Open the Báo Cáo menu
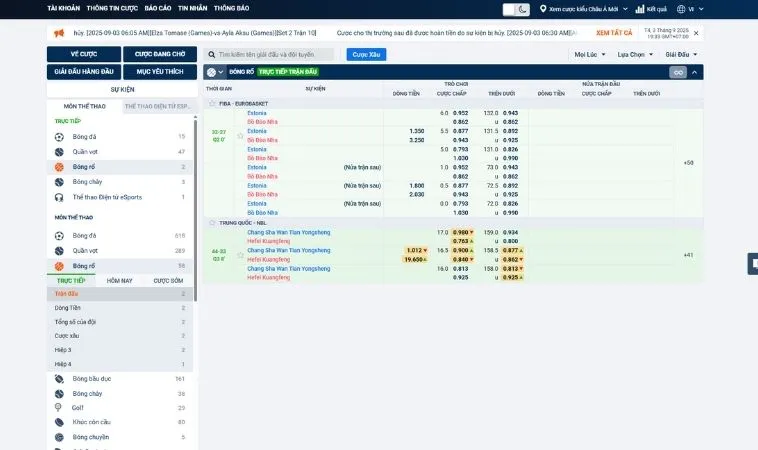This screenshot has height=450, width=758. (157, 8)
